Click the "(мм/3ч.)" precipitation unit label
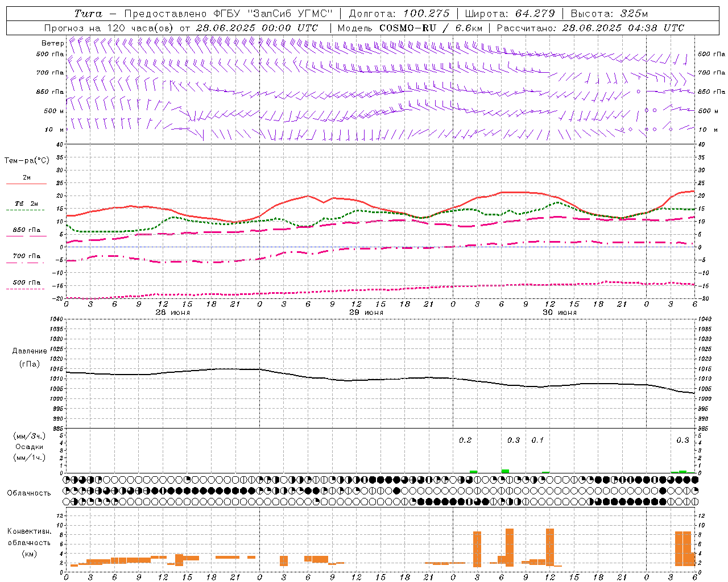This screenshot has height=582, width=728. 30,436
